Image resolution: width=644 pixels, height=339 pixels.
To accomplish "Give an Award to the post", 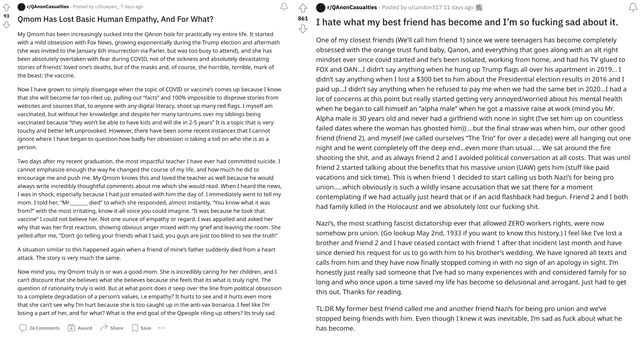I will click(80, 328).
